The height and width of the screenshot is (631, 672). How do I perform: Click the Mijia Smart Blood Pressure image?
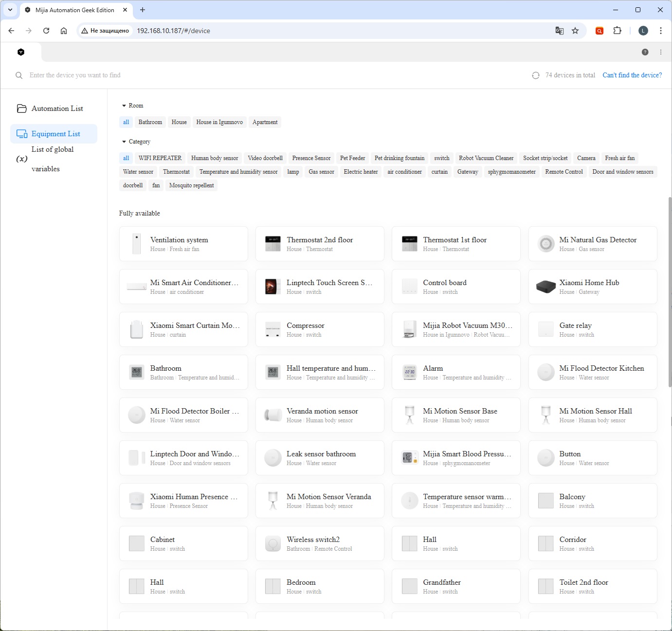click(409, 458)
